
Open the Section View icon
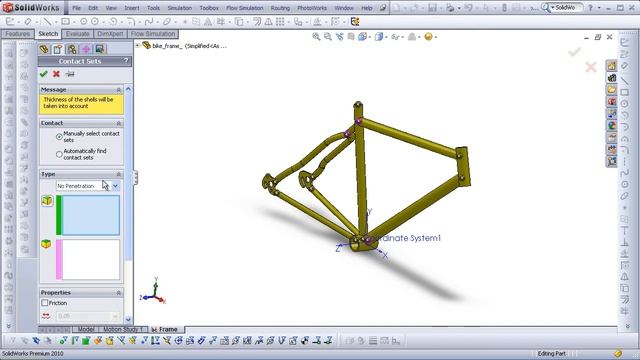click(x=351, y=37)
